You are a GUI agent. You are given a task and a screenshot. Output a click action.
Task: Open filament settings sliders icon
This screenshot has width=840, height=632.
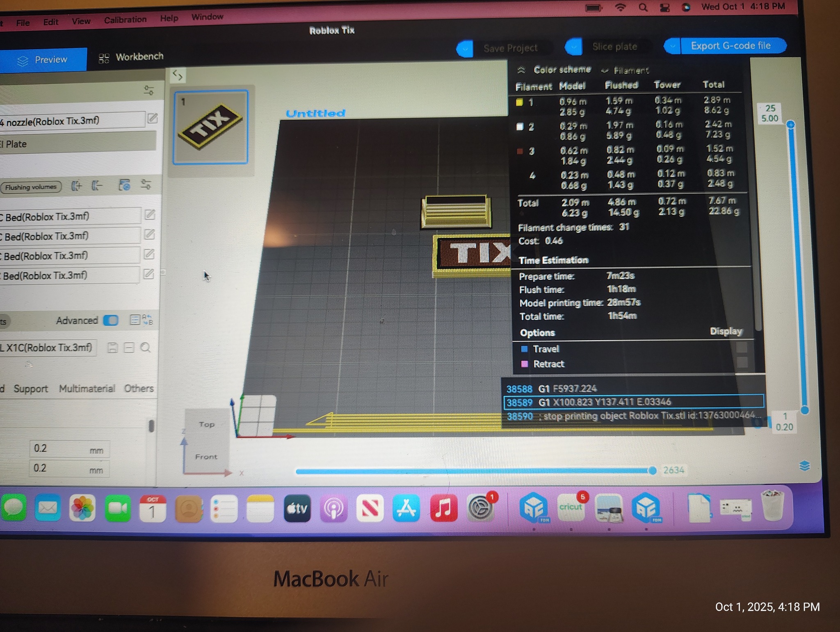pos(146,184)
